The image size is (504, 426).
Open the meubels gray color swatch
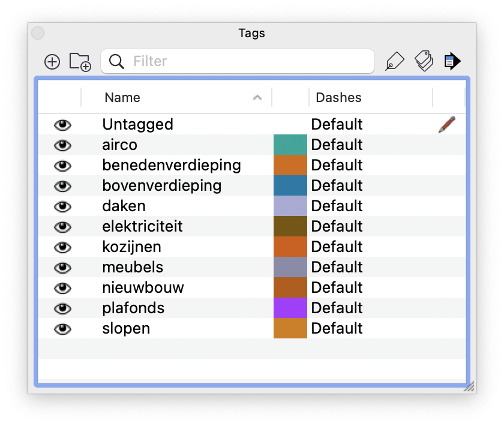tap(290, 267)
